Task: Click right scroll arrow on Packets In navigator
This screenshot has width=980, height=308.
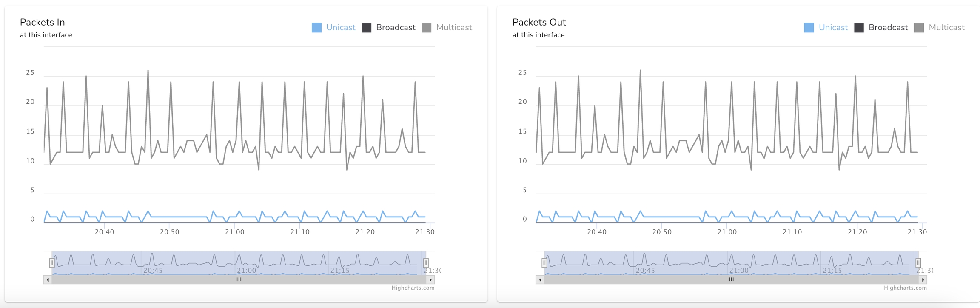Action: 430,280
